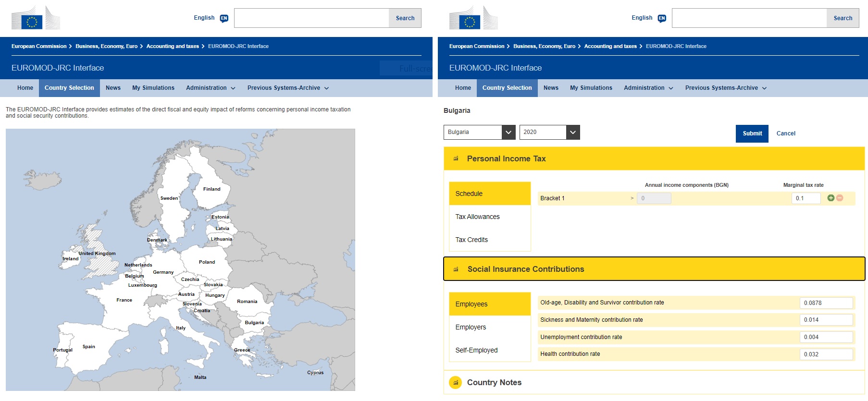The width and height of the screenshot is (868, 401).
Task: Click Search button in right window
Action: click(843, 18)
